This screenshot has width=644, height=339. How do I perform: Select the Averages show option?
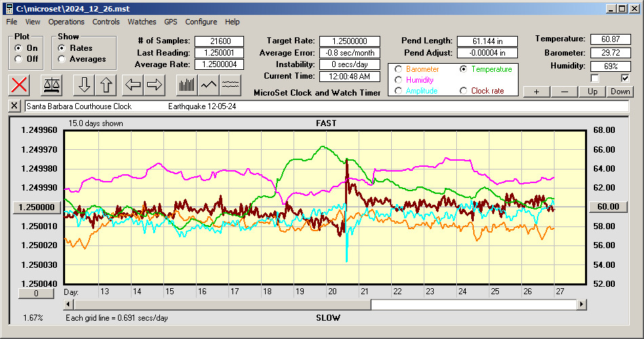(x=62, y=59)
